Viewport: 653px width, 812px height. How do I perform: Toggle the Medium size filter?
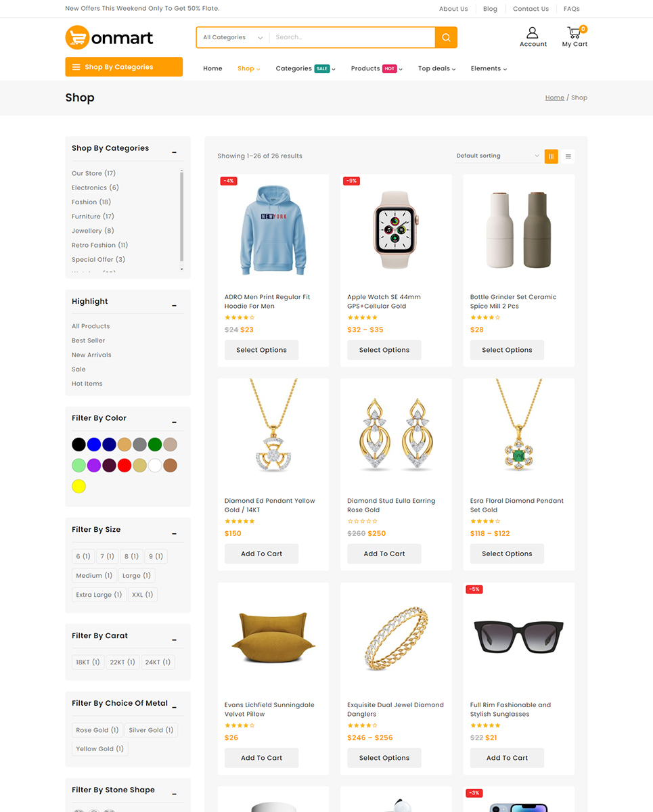pos(93,576)
